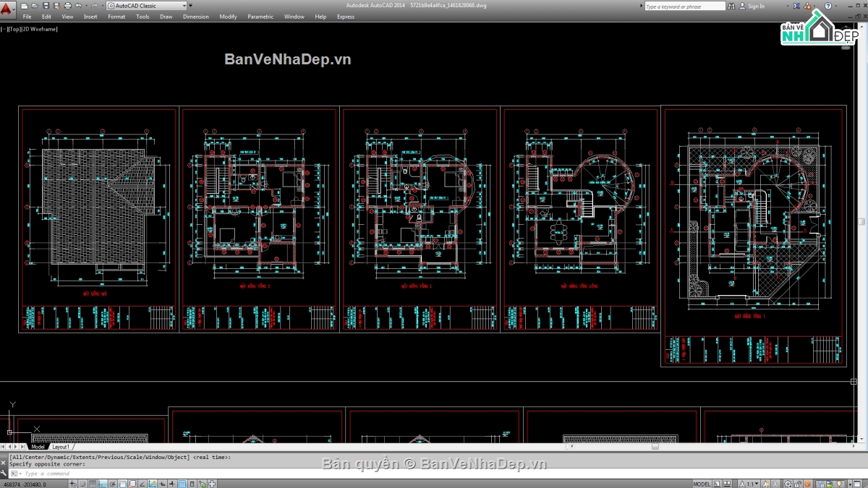The height and width of the screenshot is (488, 868).
Task: Click the keyword search input field
Action: 684,6
